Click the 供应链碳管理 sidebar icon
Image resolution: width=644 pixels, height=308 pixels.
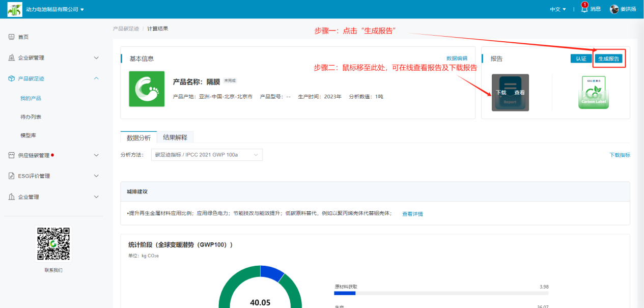click(x=12, y=155)
